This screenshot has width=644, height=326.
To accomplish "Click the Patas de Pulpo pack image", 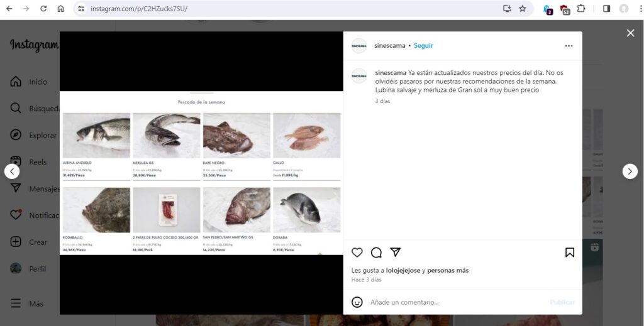I will pyautogui.click(x=166, y=210).
